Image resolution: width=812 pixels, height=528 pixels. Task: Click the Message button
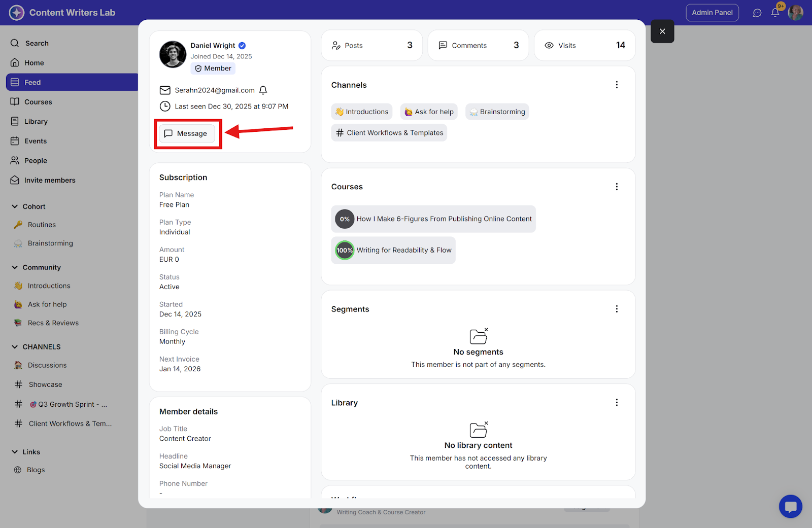(187, 133)
